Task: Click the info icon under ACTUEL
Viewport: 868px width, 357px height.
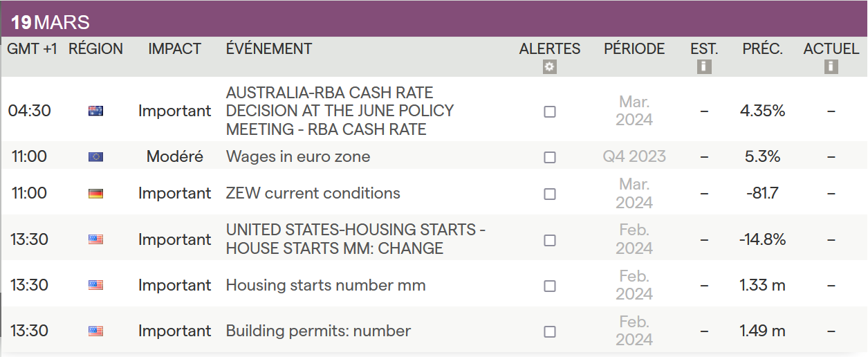Action: (831, 66)
